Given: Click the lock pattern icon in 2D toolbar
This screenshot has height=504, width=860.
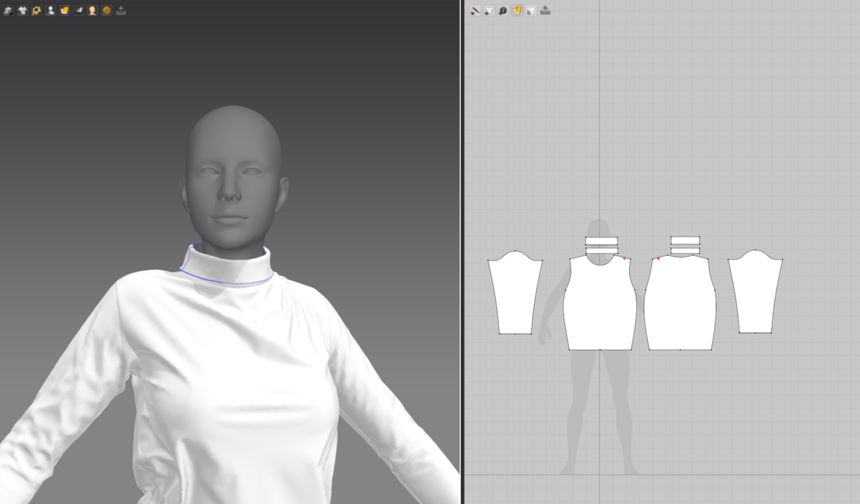Looking at the screenshot, I should 531,10.
